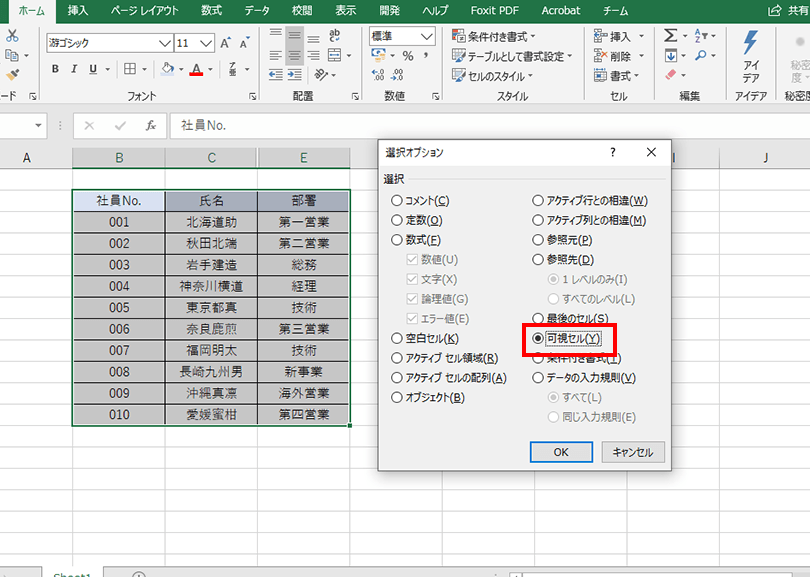The width and height of the screenshot is (810, 577).
Task: Click the Decrease Indent icon
Action: [x=275, y=75]
